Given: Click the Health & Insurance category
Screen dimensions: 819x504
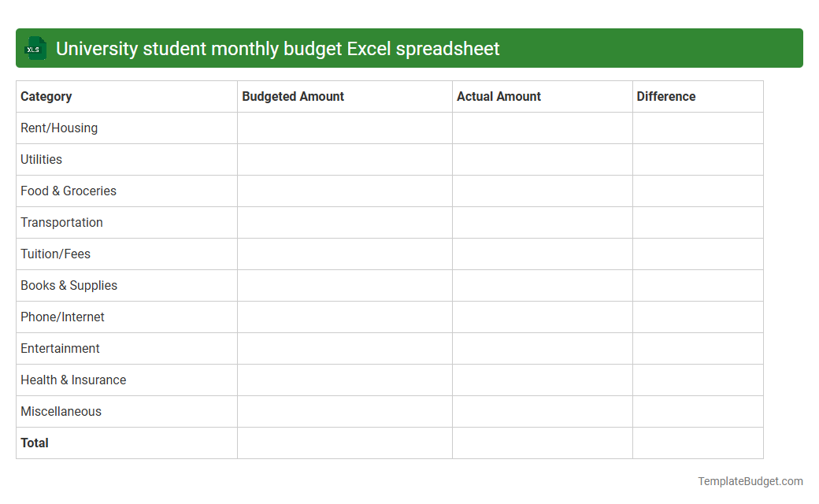Looking at the screenshot, I should point(73,380).
